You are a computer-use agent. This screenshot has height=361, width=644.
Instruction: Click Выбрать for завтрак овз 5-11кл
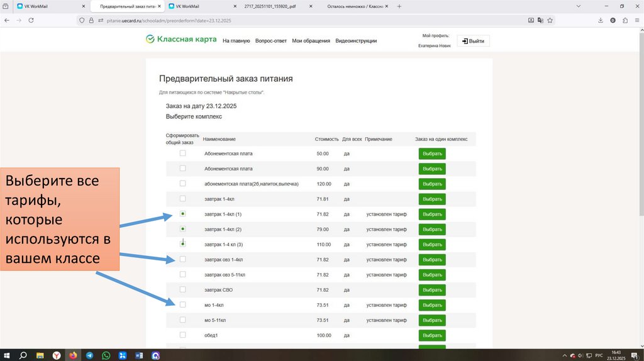[x=432, y=275]
